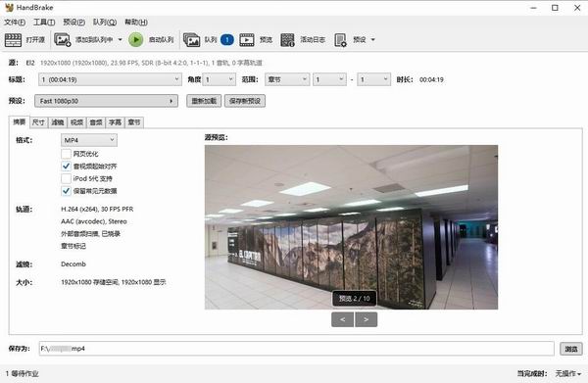Screen dimensions: 588x383
Task: Expand the toolbar Presets dropdown arrow
Action: pos(373,40)
